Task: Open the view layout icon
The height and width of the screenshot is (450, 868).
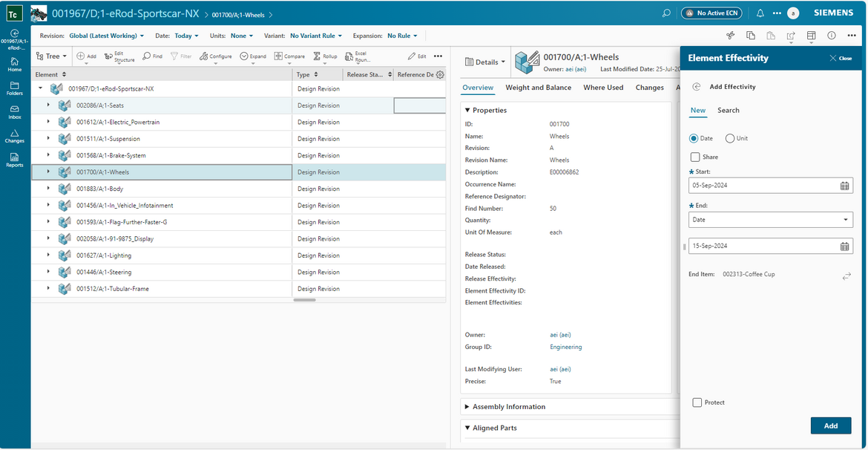Action: coord(811,36)
